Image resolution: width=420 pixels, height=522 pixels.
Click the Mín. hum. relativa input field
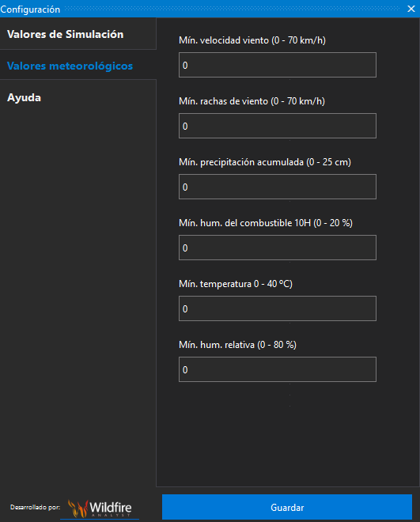(x=277, y=369)
